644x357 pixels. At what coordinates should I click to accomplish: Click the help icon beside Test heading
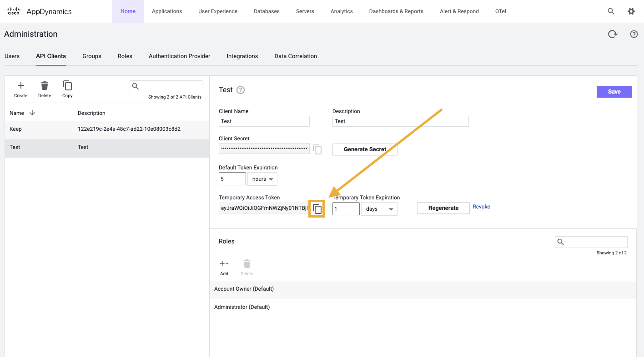click(241, 90)
